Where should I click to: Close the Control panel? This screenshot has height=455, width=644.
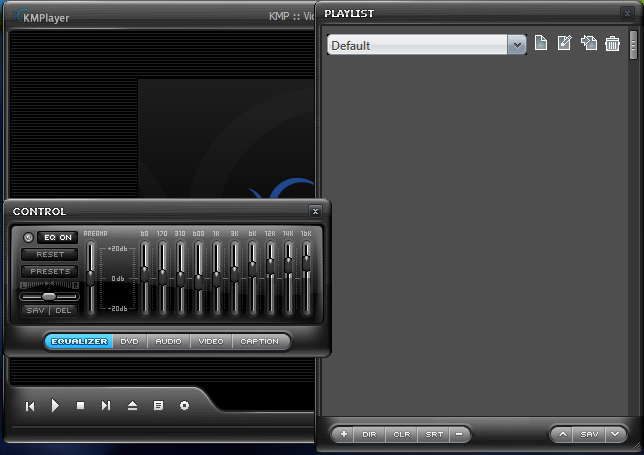tap(315, 211)
